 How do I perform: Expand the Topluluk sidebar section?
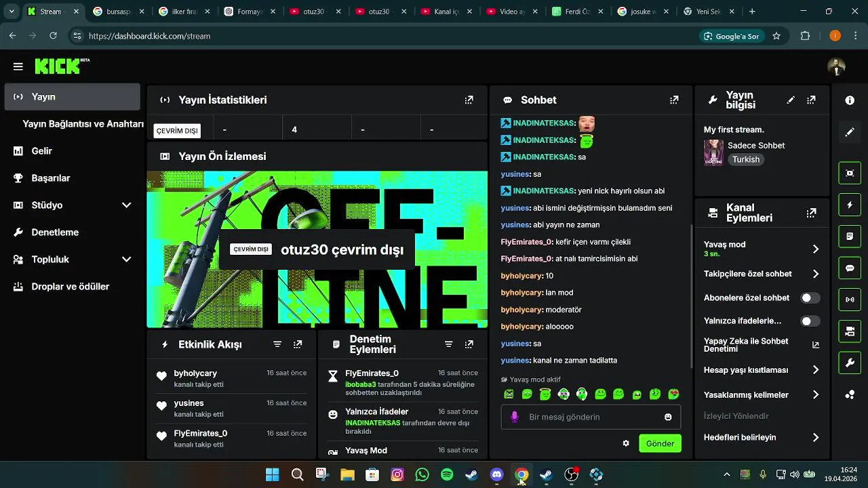(x=126, y=259)
